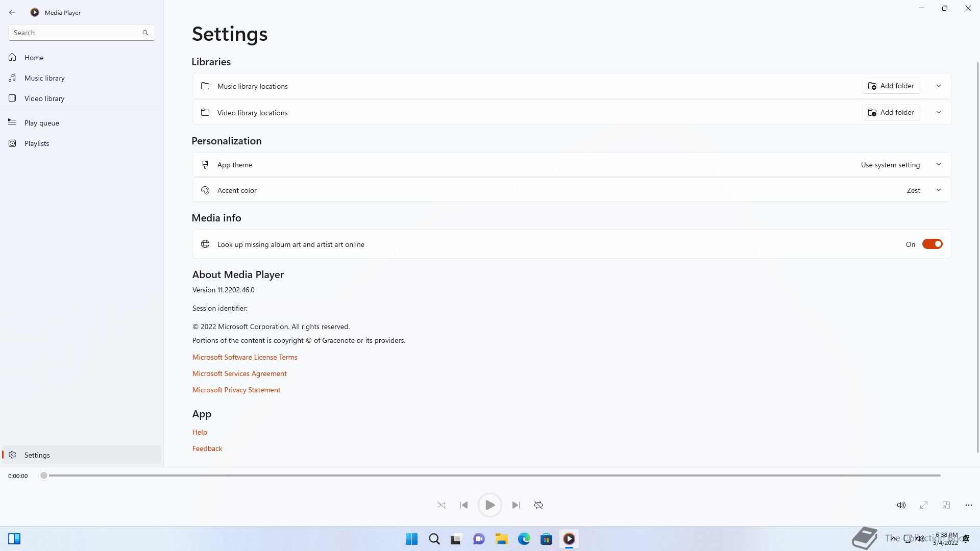Open Microsoft Software License Terms link
This screenshot has height=551, width=980.
point(244,357)
